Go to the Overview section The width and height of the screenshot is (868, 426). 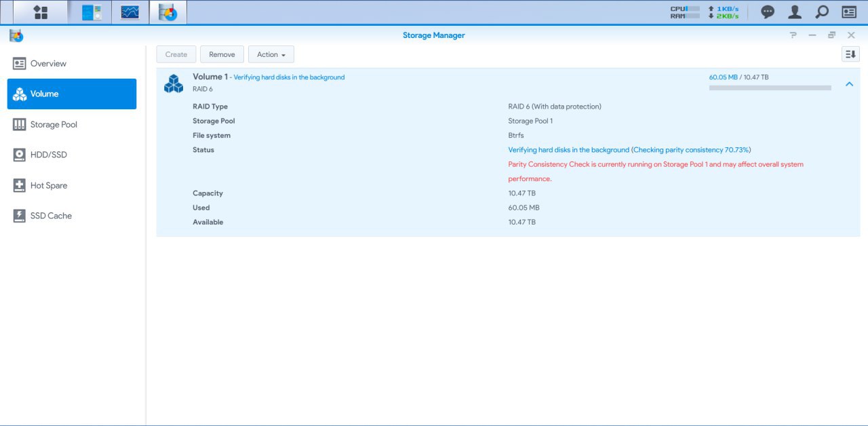coord(48,64)
